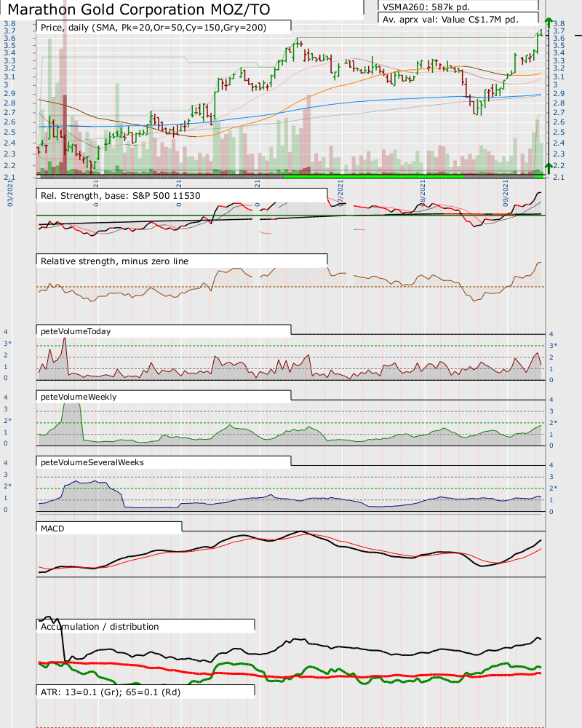Click the 2.1 price label on the left axis
The width and height of the screenshot is (582, 728).
coord(9,177)
